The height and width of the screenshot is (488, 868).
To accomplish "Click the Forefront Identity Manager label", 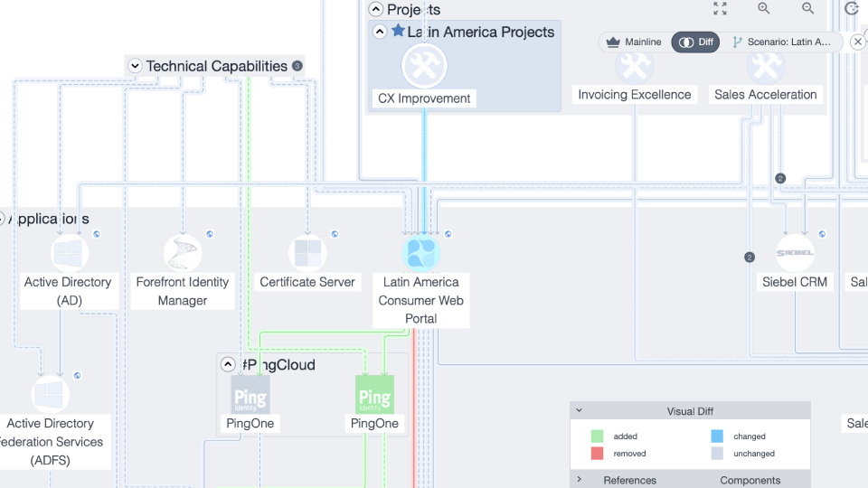I will 182,291.
